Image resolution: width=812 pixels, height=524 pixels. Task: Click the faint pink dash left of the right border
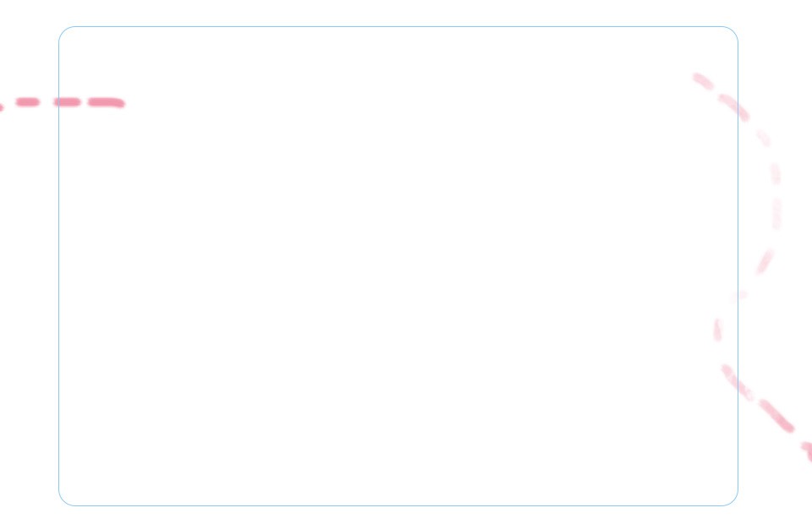pos(717,328)
